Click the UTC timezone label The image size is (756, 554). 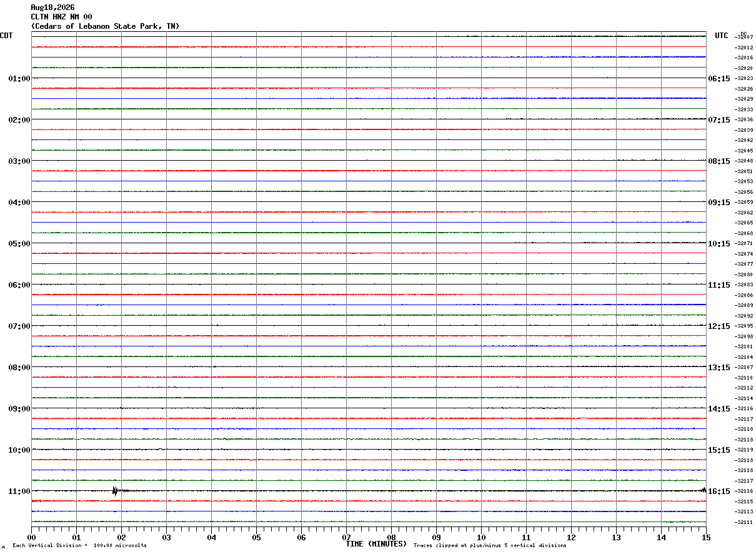pos(722,36)
